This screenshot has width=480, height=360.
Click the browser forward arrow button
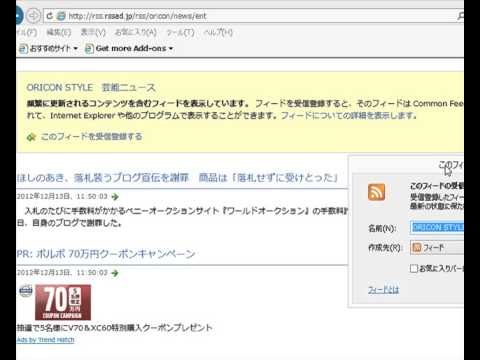click(x=33, y=16)
